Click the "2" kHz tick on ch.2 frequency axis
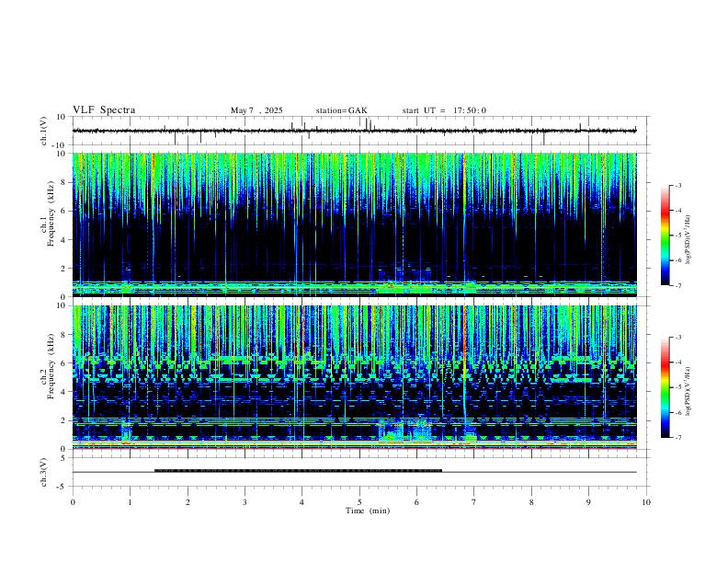Screen dimensions: 728x563 pos(63,420)
